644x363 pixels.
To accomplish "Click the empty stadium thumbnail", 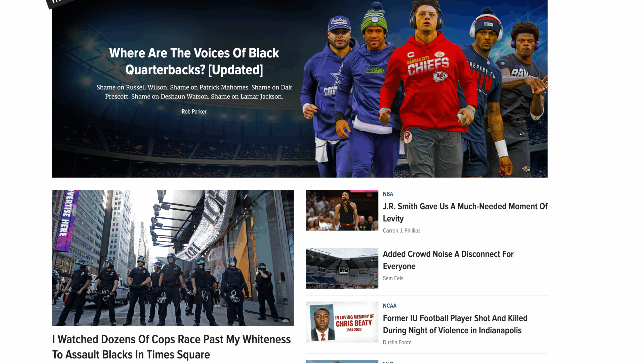I will 342,269.
